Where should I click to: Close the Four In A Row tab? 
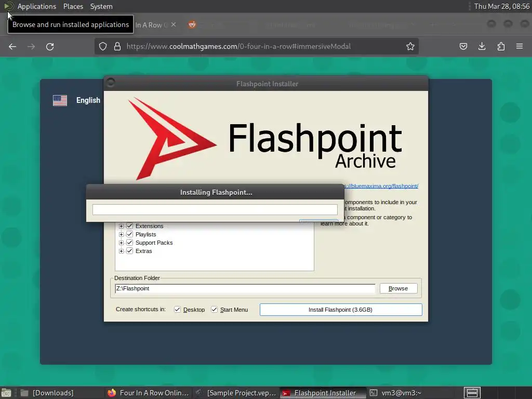point(174,24)
